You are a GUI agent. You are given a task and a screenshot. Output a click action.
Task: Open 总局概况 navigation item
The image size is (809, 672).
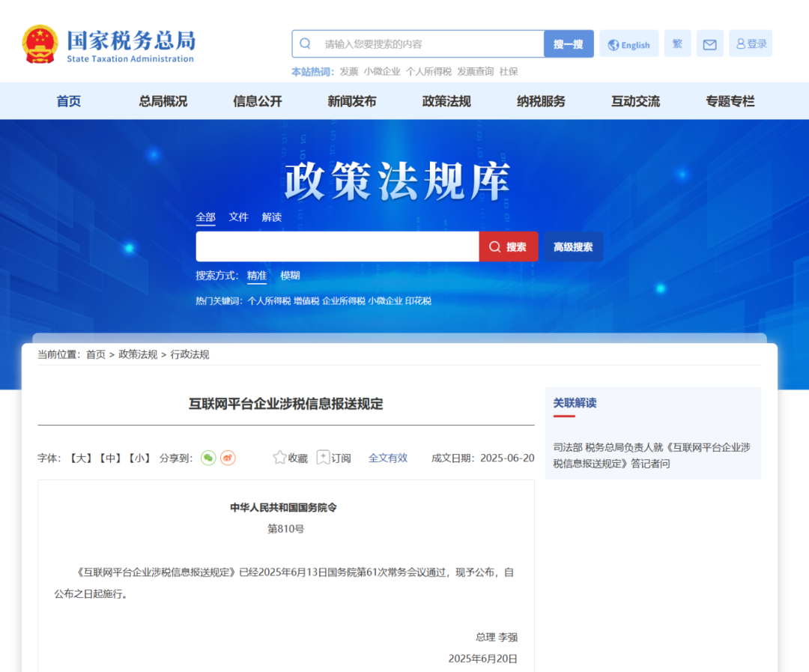[x=163, y=101]
